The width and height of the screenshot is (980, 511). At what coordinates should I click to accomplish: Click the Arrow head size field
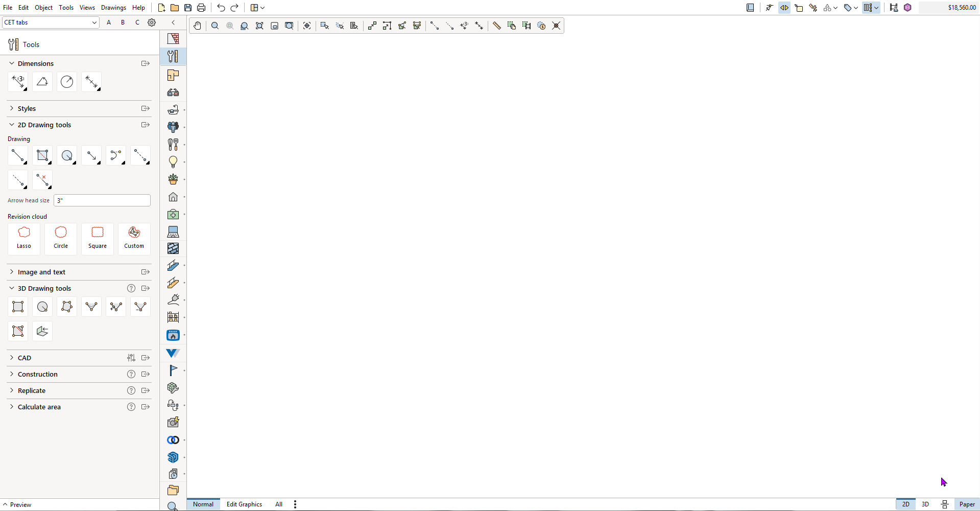[102, 200]
